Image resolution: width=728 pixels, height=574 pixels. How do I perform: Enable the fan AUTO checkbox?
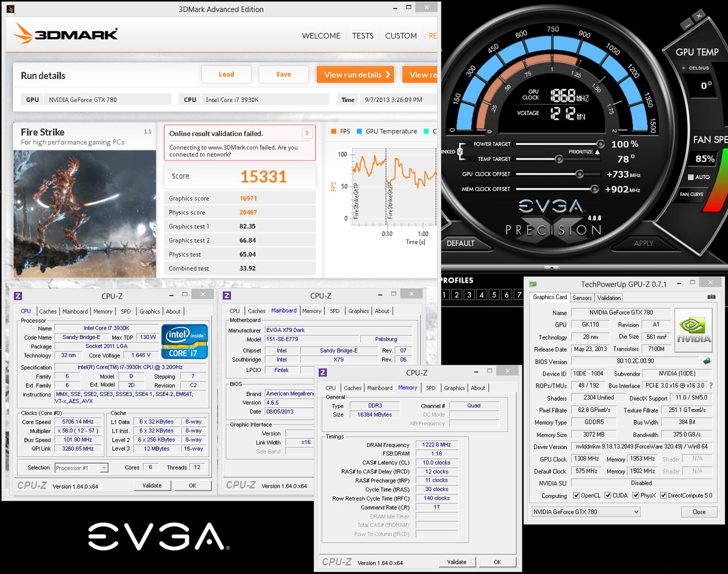coord(691,177)
